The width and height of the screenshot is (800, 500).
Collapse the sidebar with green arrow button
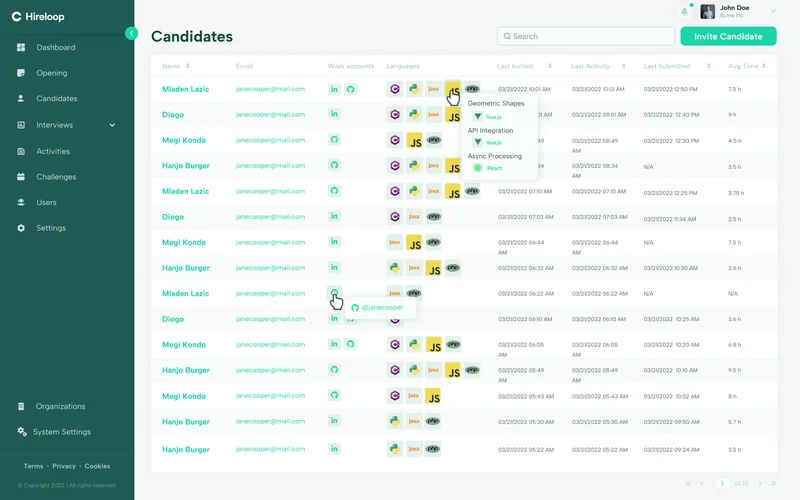[x=131, y=33]
